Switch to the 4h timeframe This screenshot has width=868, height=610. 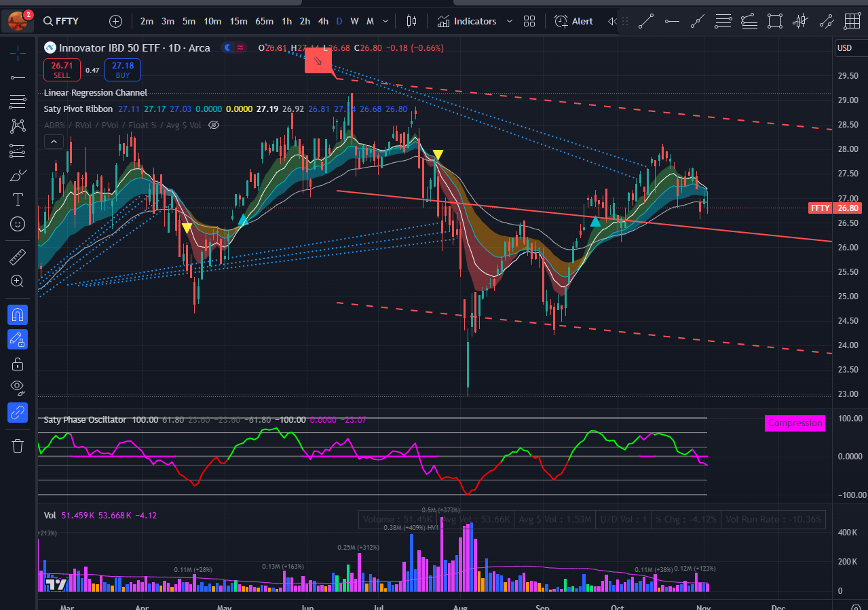[x=323, y=21]
